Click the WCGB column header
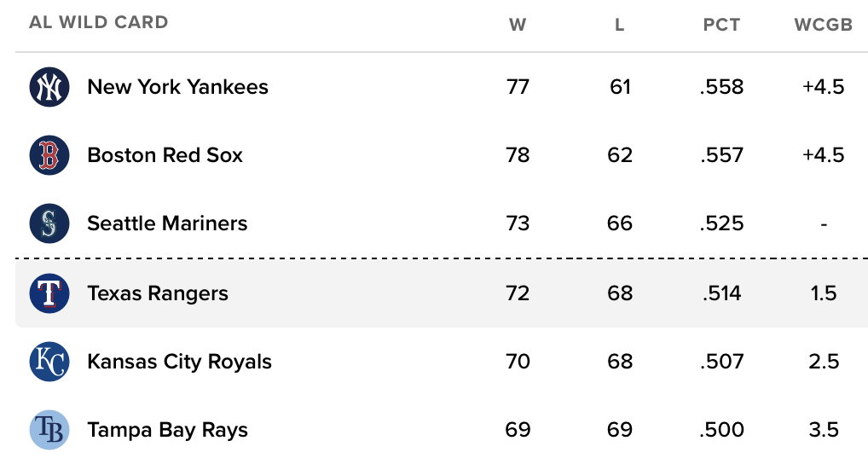Screen dimensions: 868x464 pos(823,25)
